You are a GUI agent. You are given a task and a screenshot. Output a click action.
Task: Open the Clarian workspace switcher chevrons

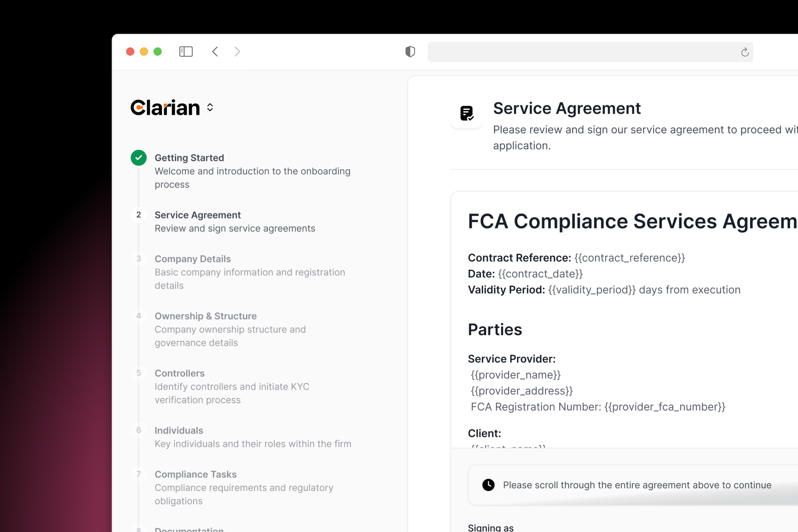click(210, 108)
